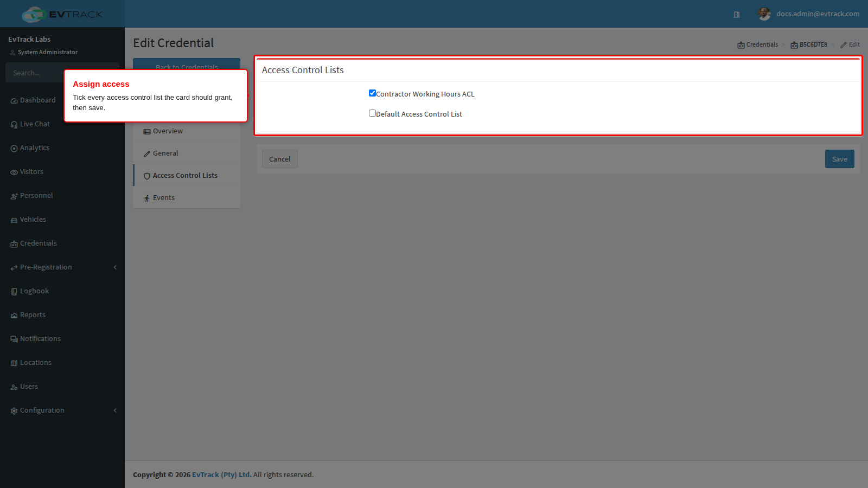
Task: Click the sidebar Search field
Action: pos(35,73)
